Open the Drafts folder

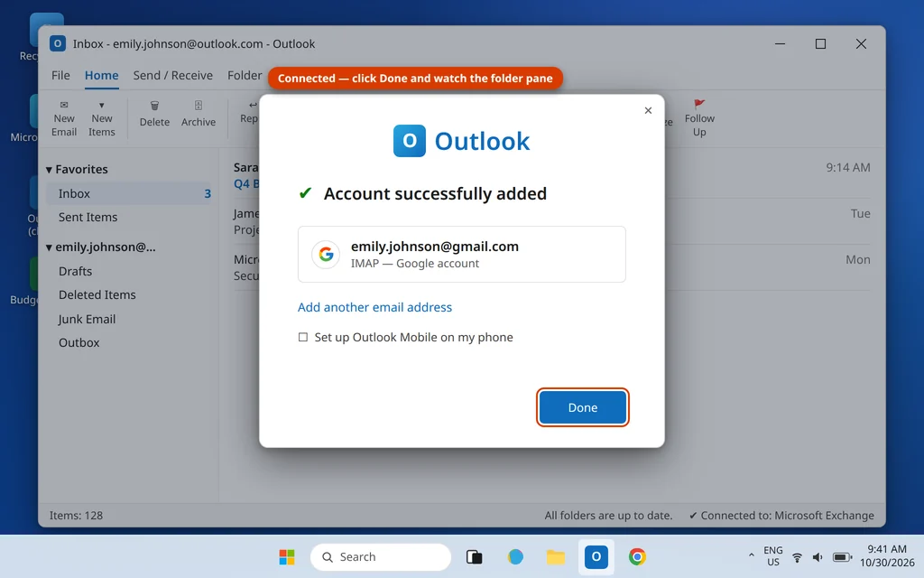tap(76, 271)
